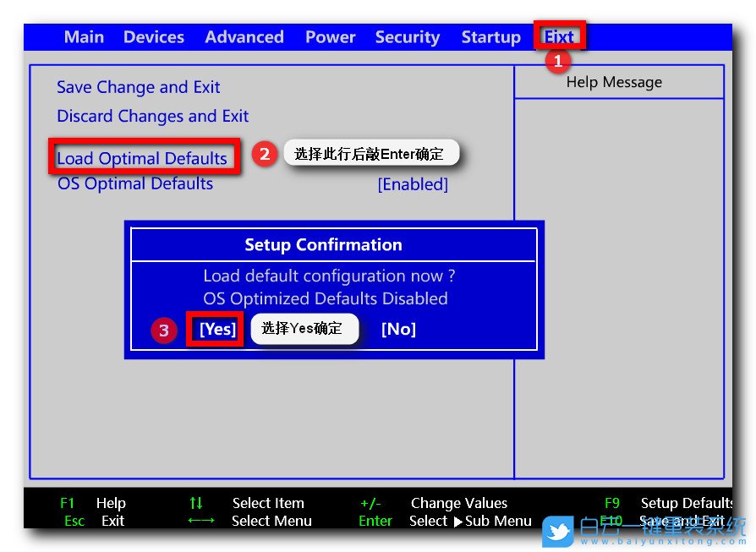Screen dimensions: 756x552
Task: Select the Exit tab highlighted in red
Action: pyautogui.click(x=559, y=36)
